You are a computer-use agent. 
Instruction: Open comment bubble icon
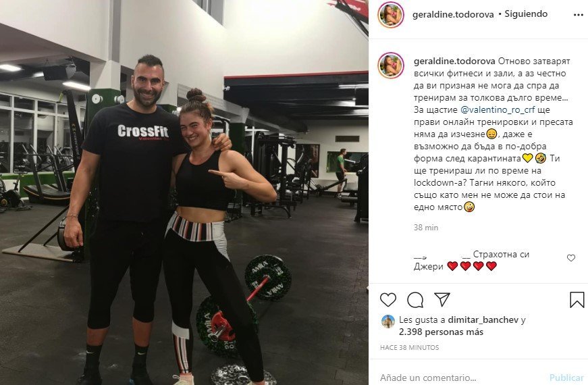[415, 300]
